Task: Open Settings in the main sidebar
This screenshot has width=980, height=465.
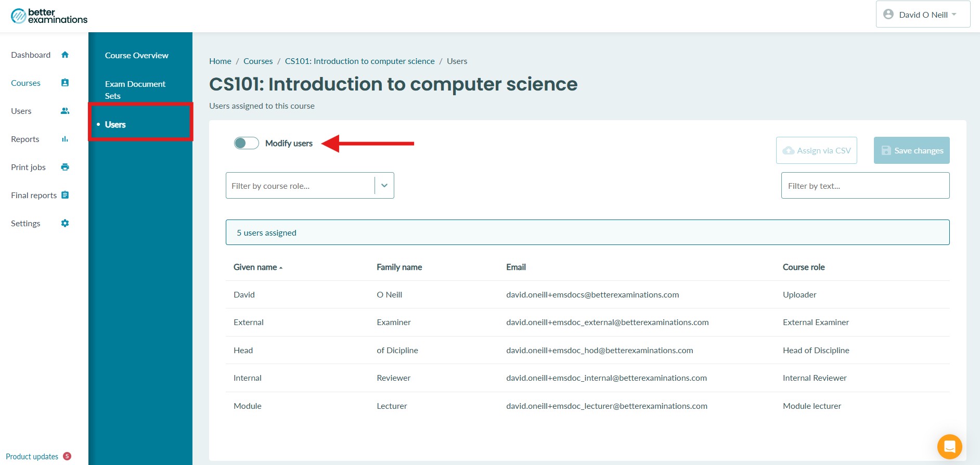Action: [x=25, y=223]
